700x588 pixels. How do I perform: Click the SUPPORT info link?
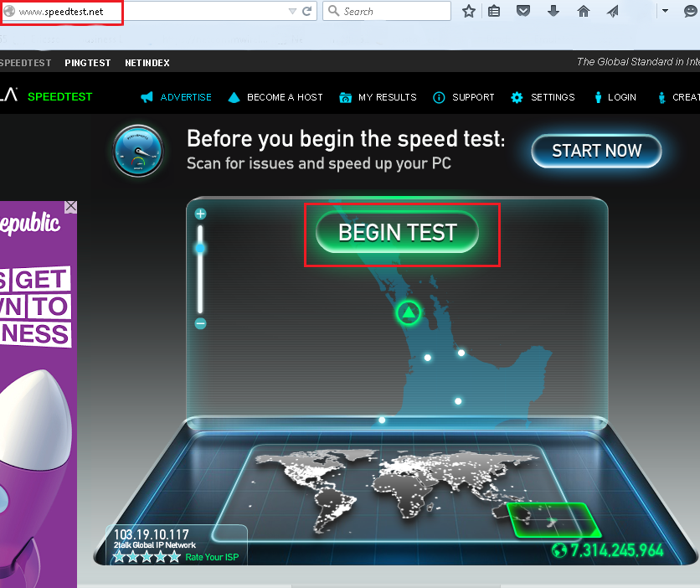click(x=463, y=97)
